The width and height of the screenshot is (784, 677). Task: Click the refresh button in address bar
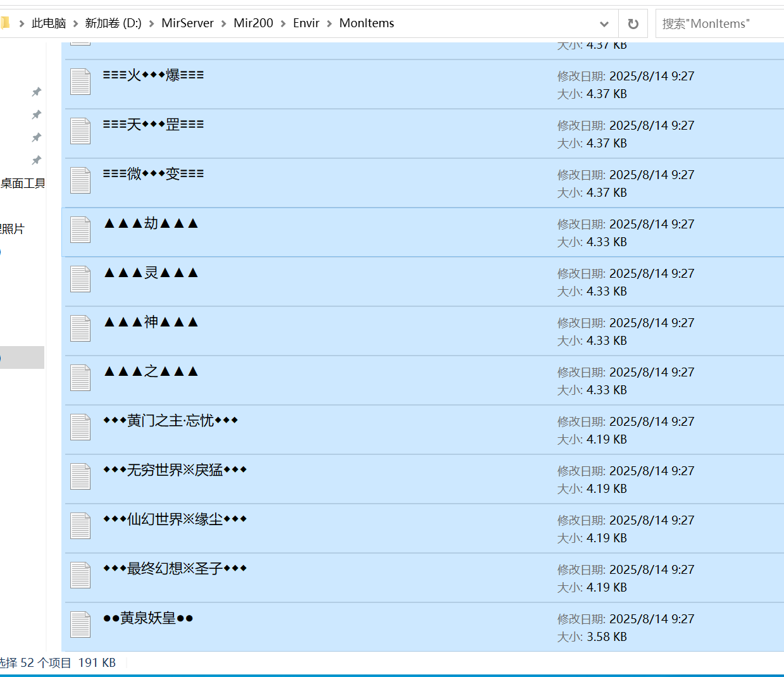coord(633,23)
